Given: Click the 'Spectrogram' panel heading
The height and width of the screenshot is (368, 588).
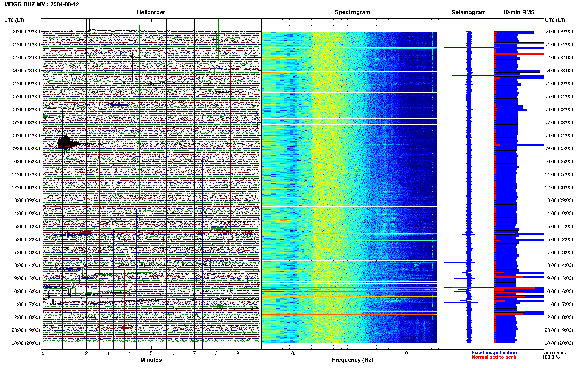Looking at the screenshot, I should tap(352, 12).
